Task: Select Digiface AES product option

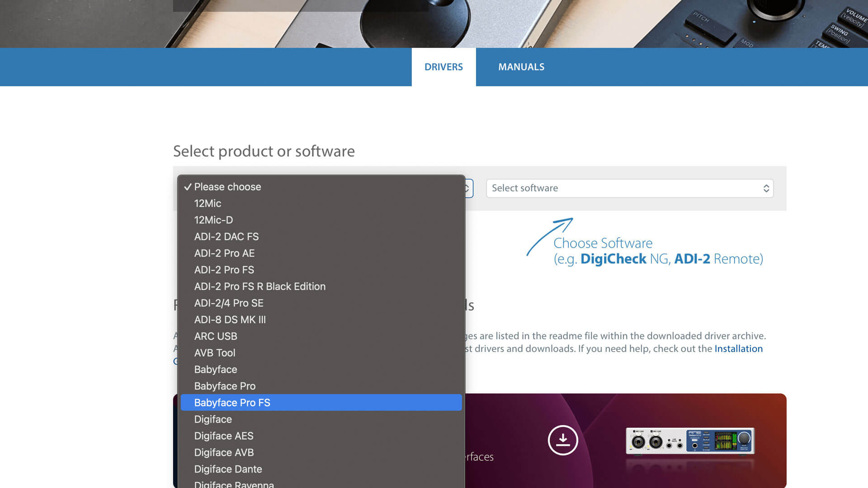Action: point(223,436)
